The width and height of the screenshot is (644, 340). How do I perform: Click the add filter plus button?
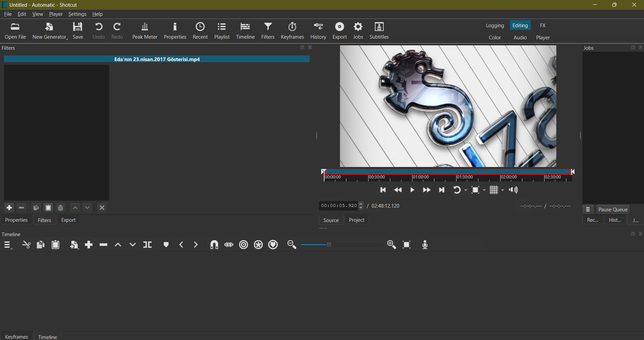tap(9, 208)
